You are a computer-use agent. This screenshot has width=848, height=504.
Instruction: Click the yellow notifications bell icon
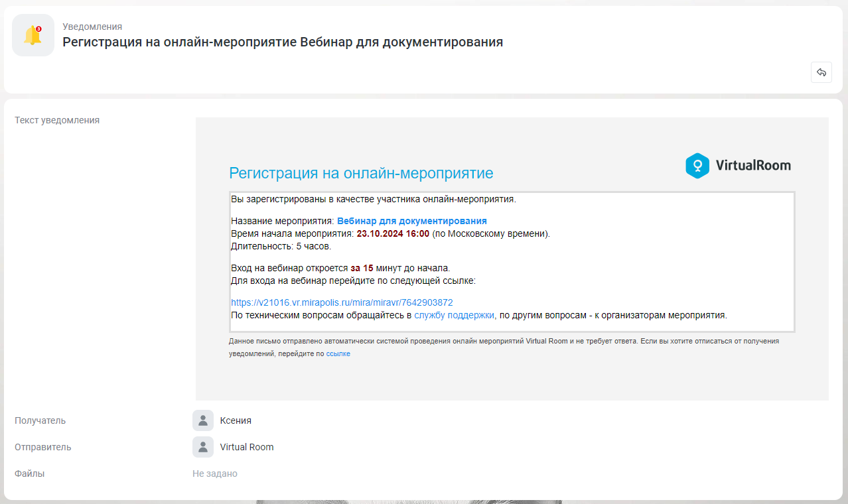(x=33, y=35)
